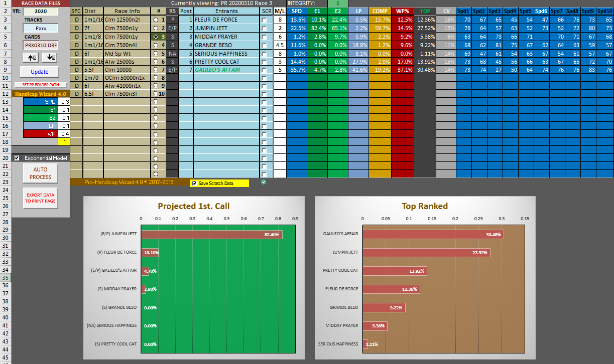Open the Cards dropdown showing PRX0310.DRF

tap(41, 45)
